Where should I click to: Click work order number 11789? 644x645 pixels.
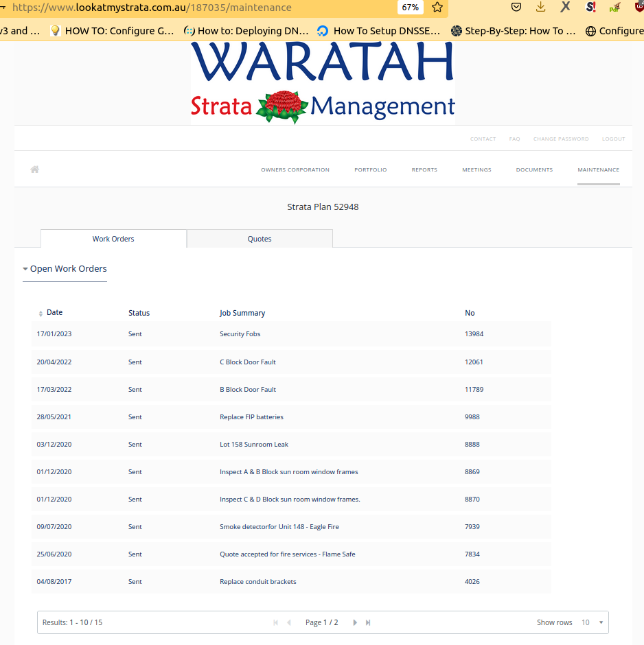474,390
